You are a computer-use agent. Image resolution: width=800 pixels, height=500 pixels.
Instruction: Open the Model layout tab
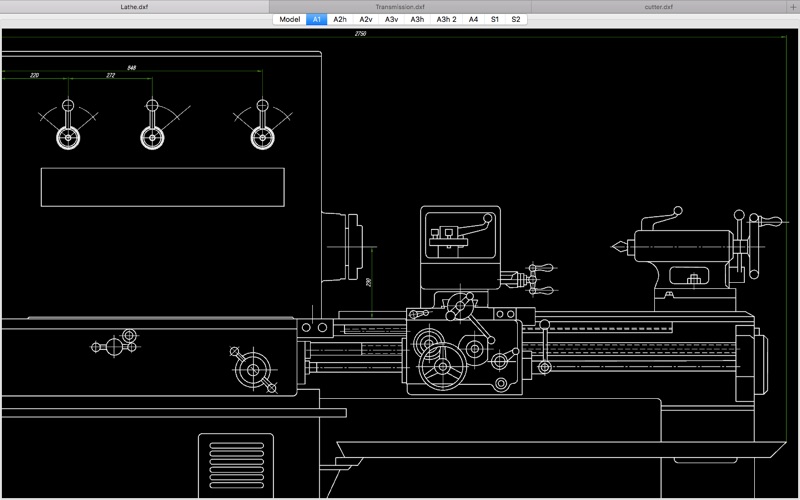pos(290,19)
